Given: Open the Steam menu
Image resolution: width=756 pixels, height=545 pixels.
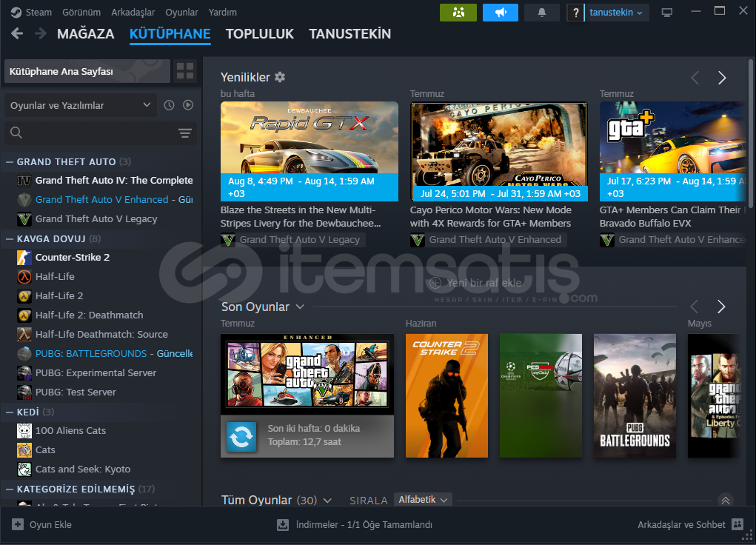Looking at the screenshot, I should pyautogui.click(x=39, y=12).
